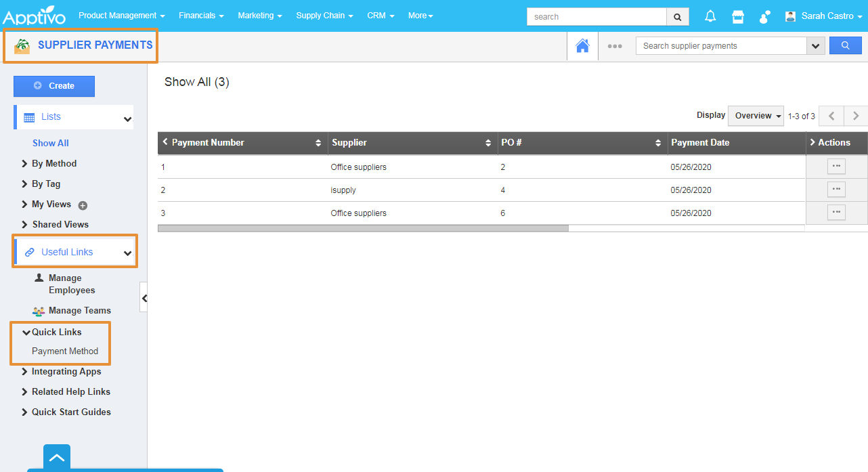Collapse the Useful Links section
Screen dimensions: 868x472
coord(127,254)
